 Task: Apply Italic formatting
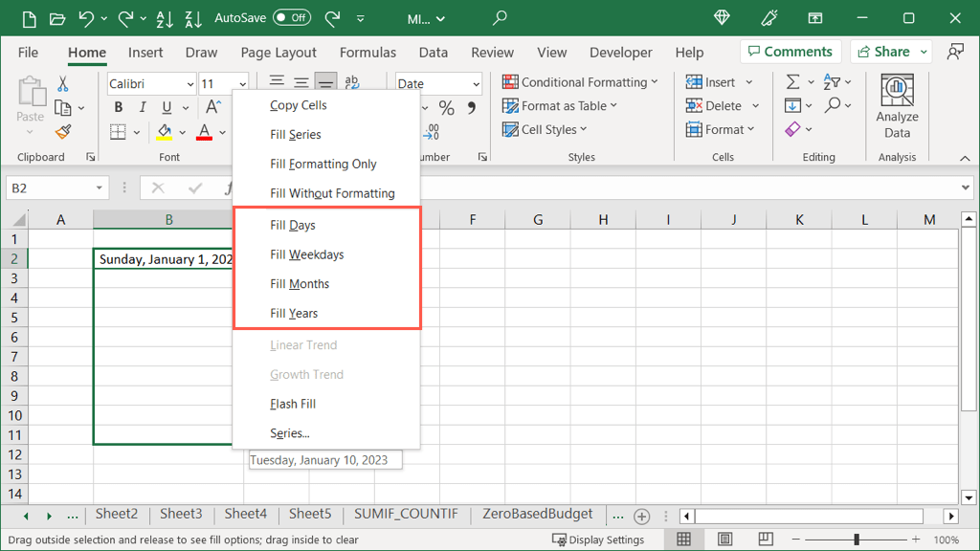click(143, 108)
